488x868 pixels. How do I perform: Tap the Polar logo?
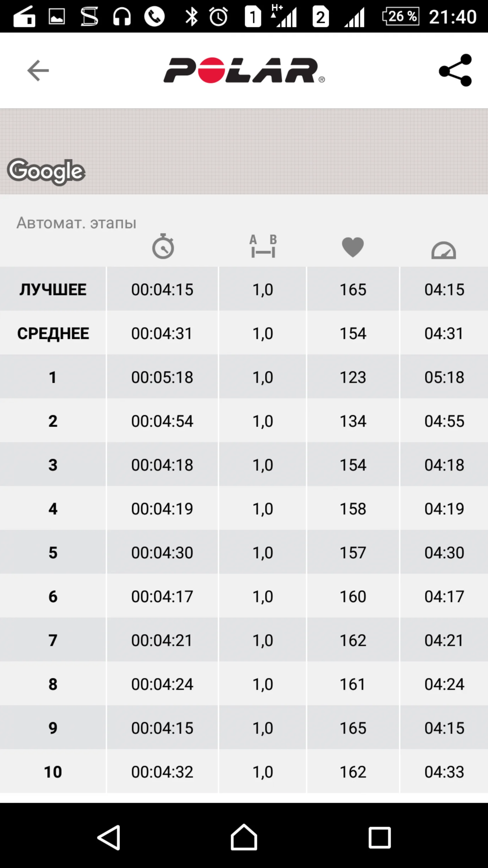pos(244,70)
